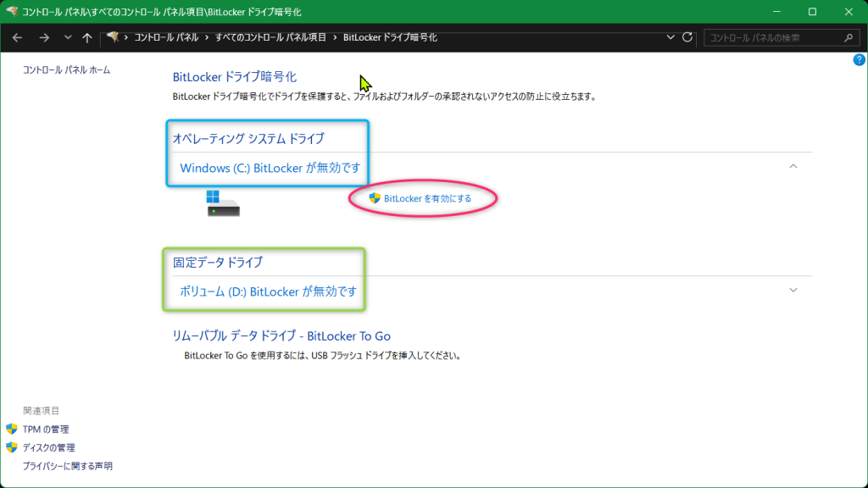Open Help via the blue question mark icon
868x488 pixels.
[859, 60]
